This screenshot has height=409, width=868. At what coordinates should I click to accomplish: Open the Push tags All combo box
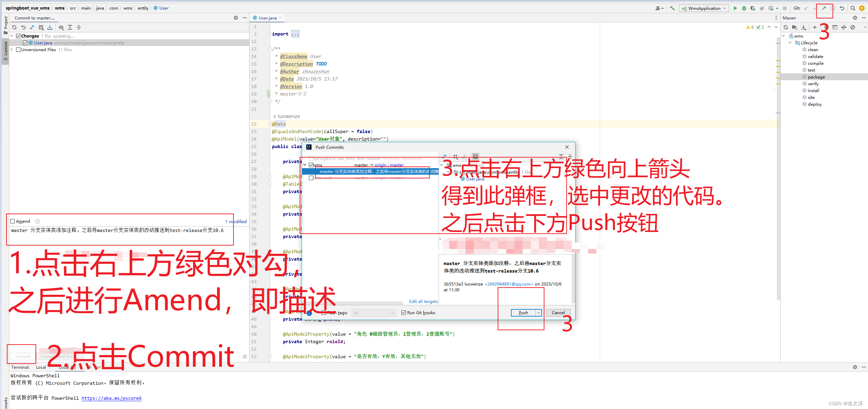click(x=373, y=313)
